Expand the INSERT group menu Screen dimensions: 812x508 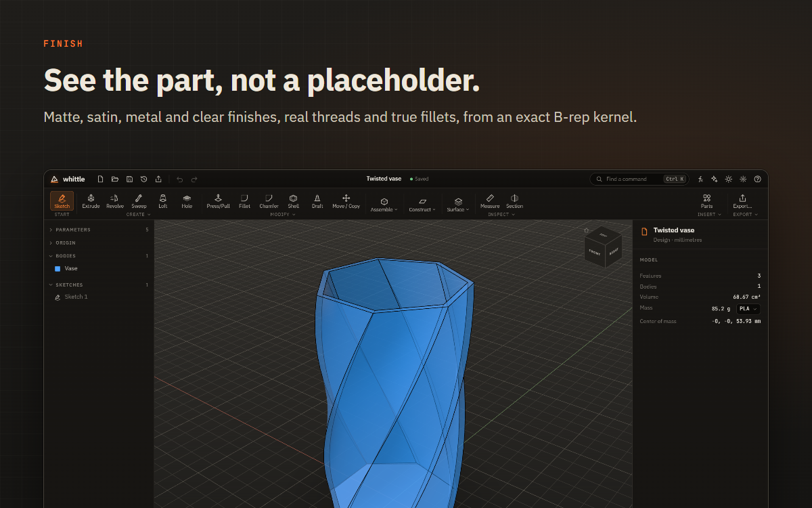pos(709,215)
